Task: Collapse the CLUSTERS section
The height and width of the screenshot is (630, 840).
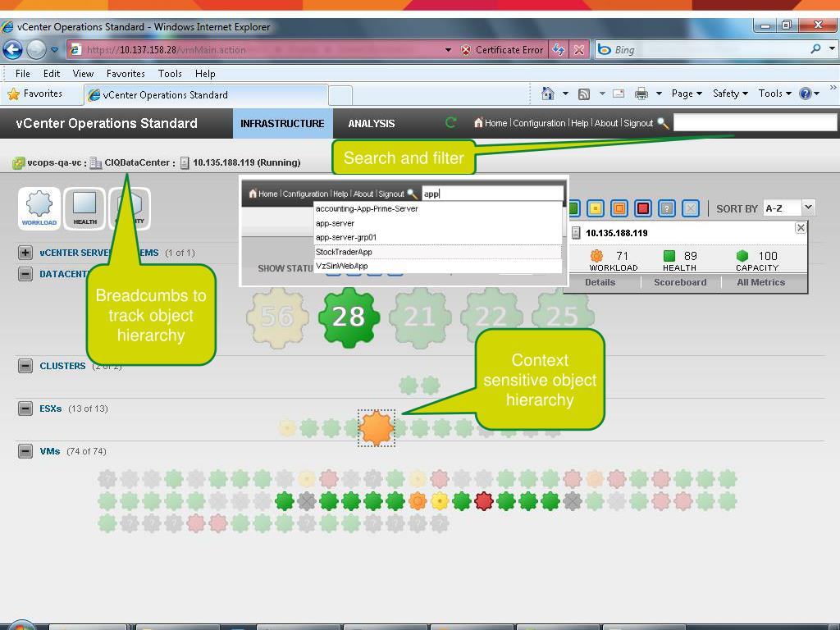Action: pyautogui.click(x=25, y=366)
